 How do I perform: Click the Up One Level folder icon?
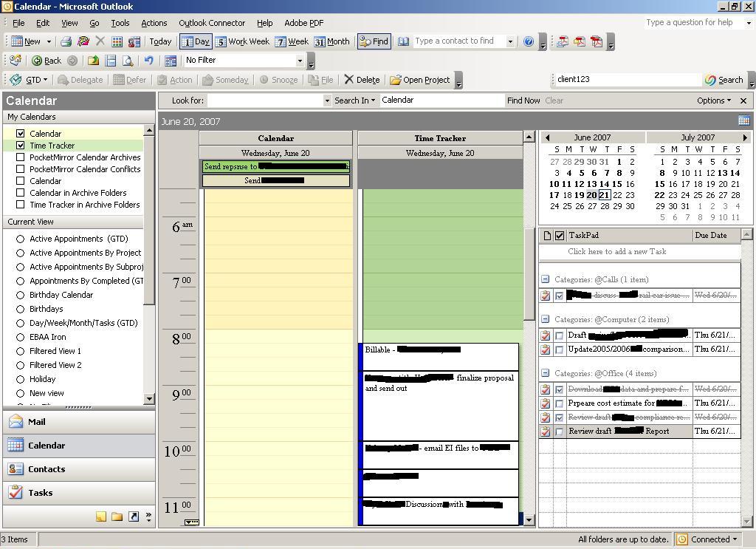click(94, 61)
